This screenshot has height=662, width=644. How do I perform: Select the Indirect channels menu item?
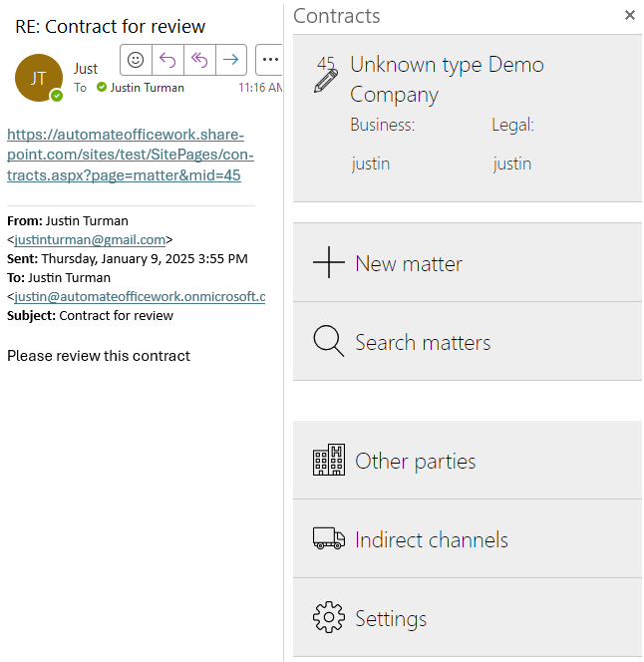click(432, 540)
